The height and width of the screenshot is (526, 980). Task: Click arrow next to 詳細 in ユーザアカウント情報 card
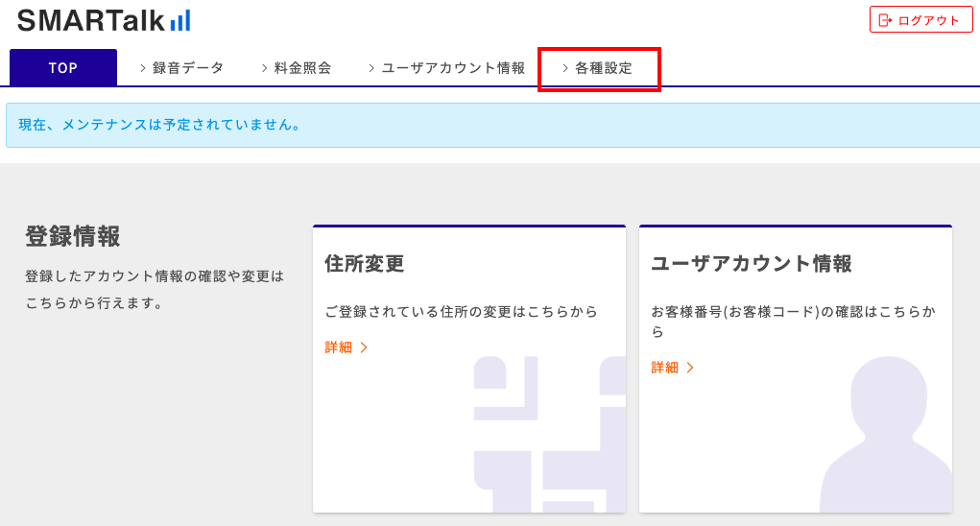(x=690, y=368)
